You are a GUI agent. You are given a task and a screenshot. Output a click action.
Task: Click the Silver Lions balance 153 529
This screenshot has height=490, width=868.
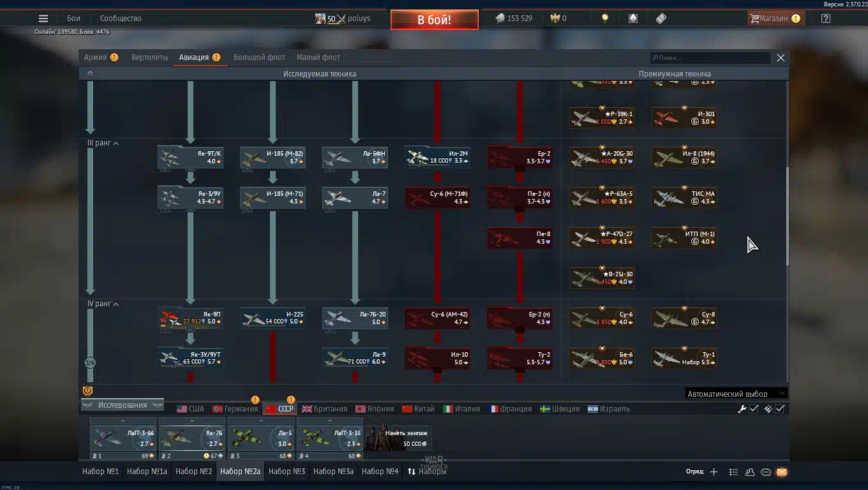click(x=514, y=19)
